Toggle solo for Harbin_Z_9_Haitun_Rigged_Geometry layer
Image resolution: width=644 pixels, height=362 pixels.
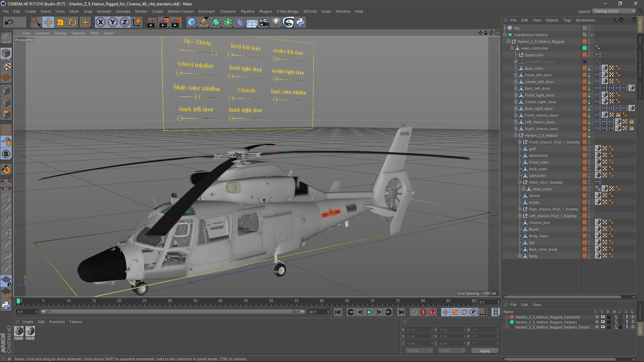click(x=597, y=317)
